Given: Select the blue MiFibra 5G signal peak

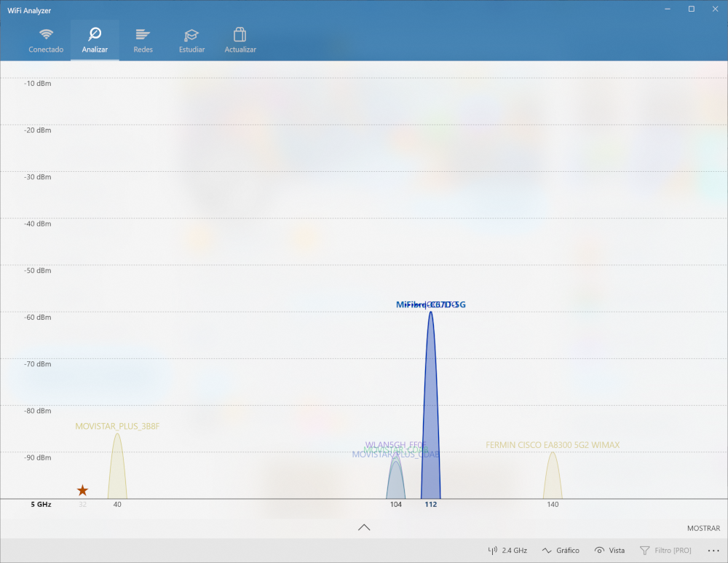Looking at the screenshot, I should click(x=430, y=408).
